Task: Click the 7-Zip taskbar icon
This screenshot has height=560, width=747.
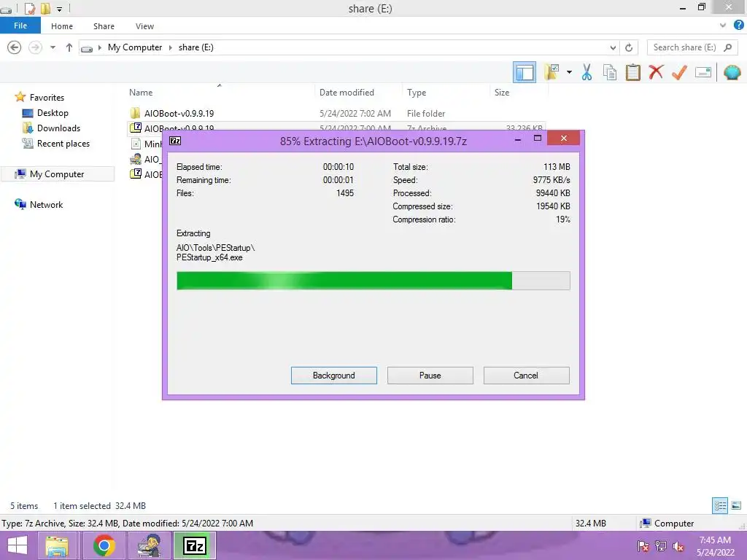Action: tap(195, 545)
